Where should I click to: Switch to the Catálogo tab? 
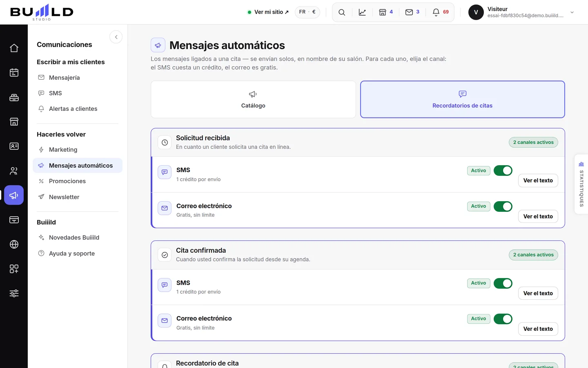[253, 99]
